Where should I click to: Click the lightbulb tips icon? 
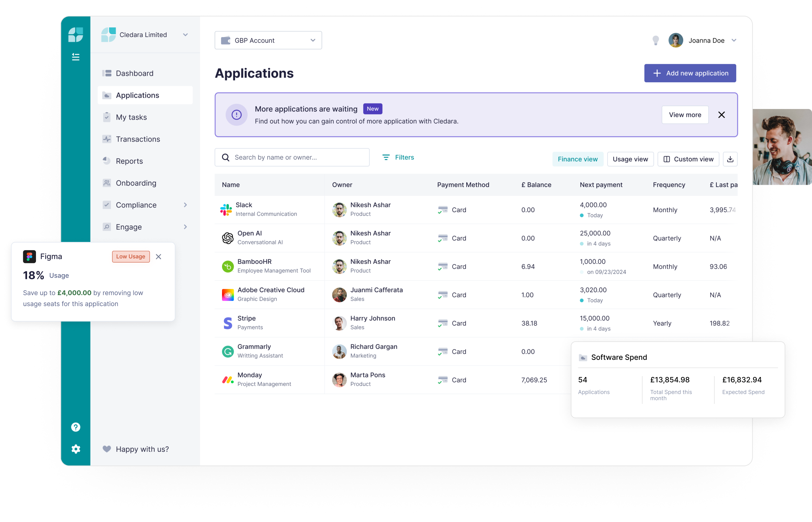click(655, 40)
